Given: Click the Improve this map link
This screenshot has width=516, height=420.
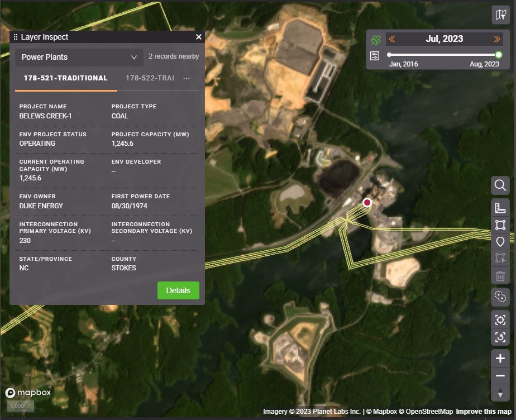Looking at the screenshot, I should [483, 412].
